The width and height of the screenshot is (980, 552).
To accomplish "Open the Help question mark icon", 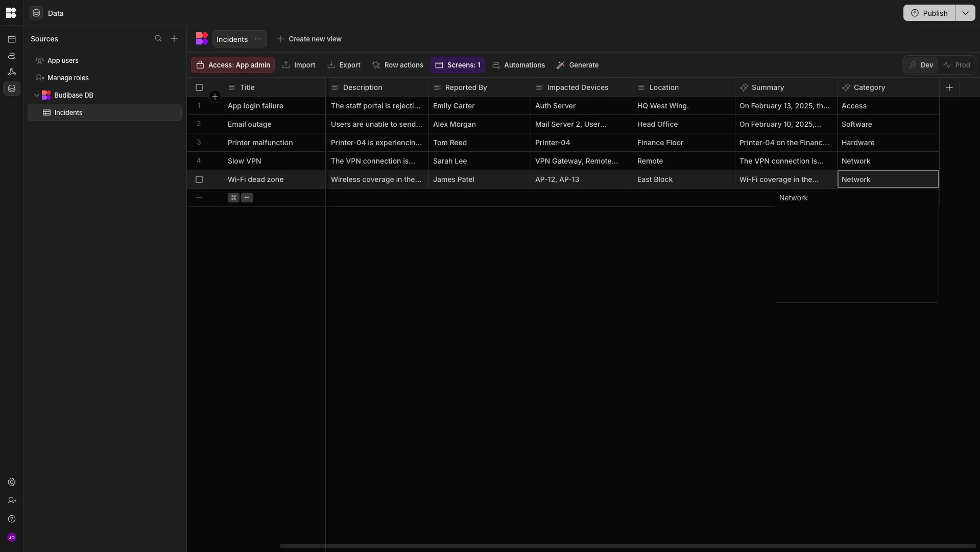I will point(11,519).
